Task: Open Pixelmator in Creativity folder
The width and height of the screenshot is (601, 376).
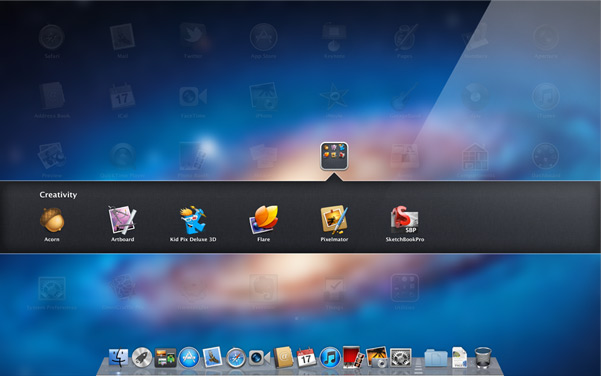Action: click(x=334, y=220)
